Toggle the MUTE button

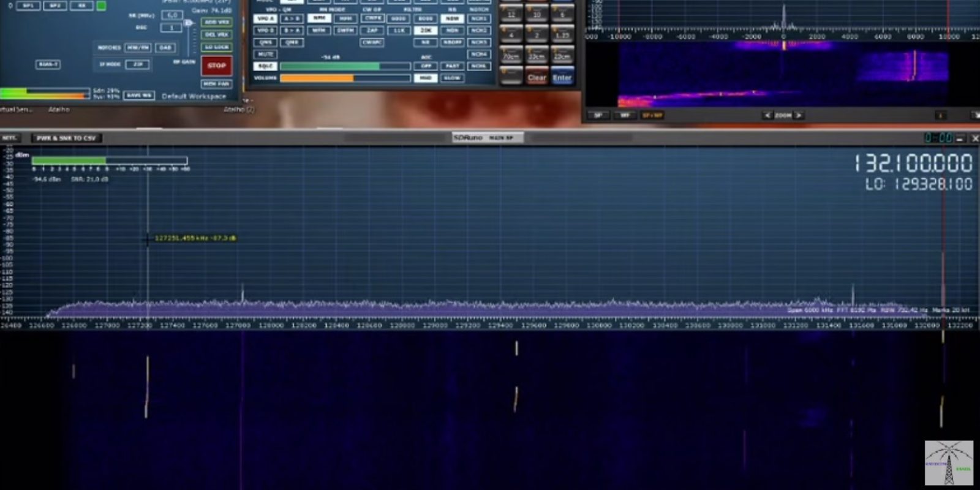click(x=265, y=54)
